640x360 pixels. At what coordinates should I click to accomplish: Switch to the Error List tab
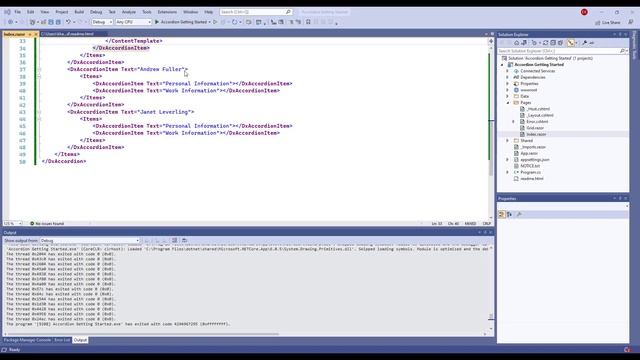point(62,340)
